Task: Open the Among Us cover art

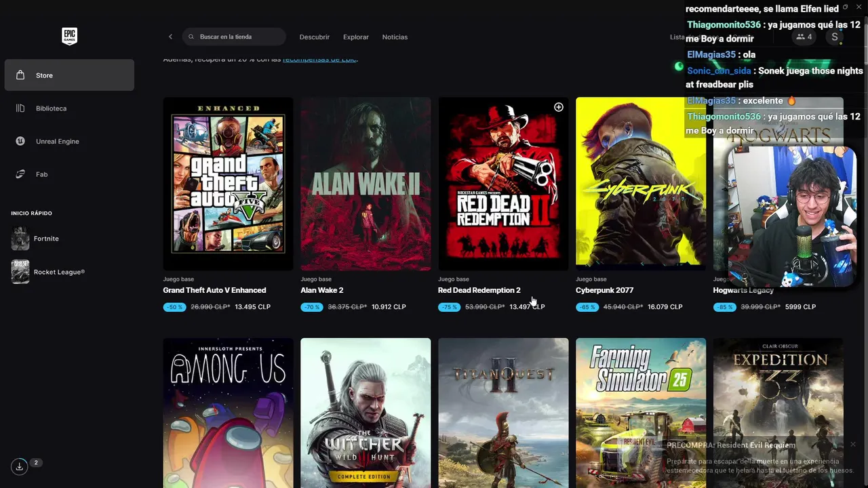Action: coord(228,413)
